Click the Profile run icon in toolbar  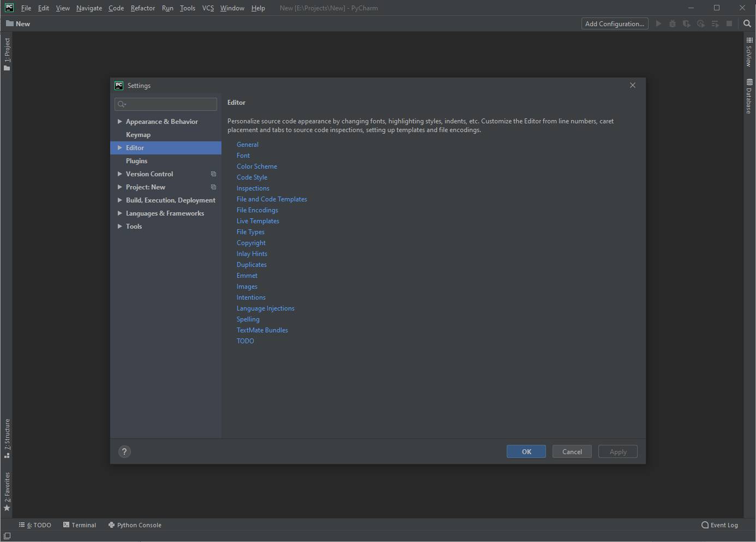coord(701,23)
